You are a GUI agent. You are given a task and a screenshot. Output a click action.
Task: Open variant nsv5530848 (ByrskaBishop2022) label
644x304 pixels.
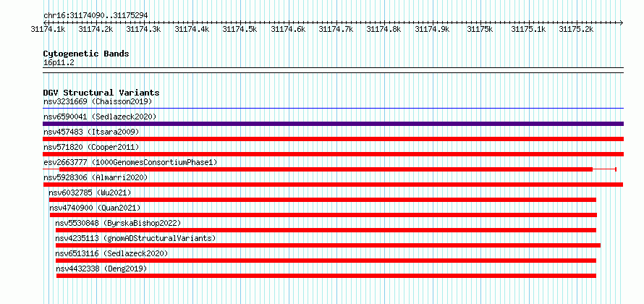tap(118, 223)
